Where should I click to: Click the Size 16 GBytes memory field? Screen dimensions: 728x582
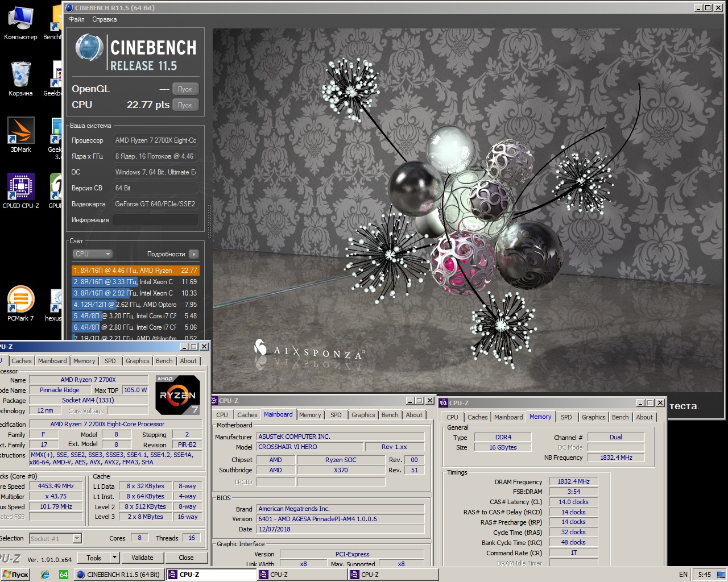coord(503,447)
